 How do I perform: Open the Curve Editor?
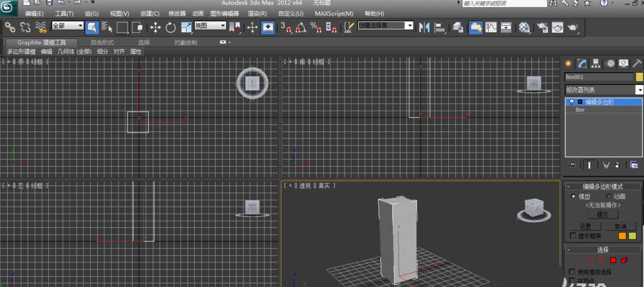pyautogui.click(x=491, y=27)
